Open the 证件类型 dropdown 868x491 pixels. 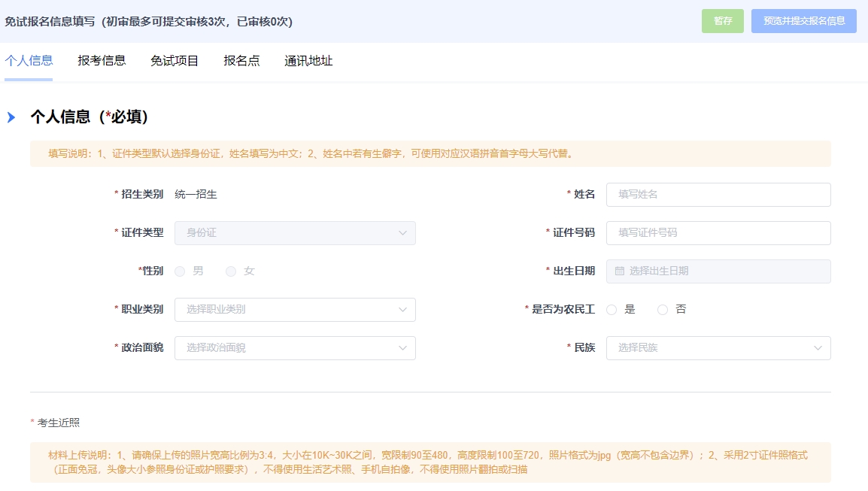[295, 233]
